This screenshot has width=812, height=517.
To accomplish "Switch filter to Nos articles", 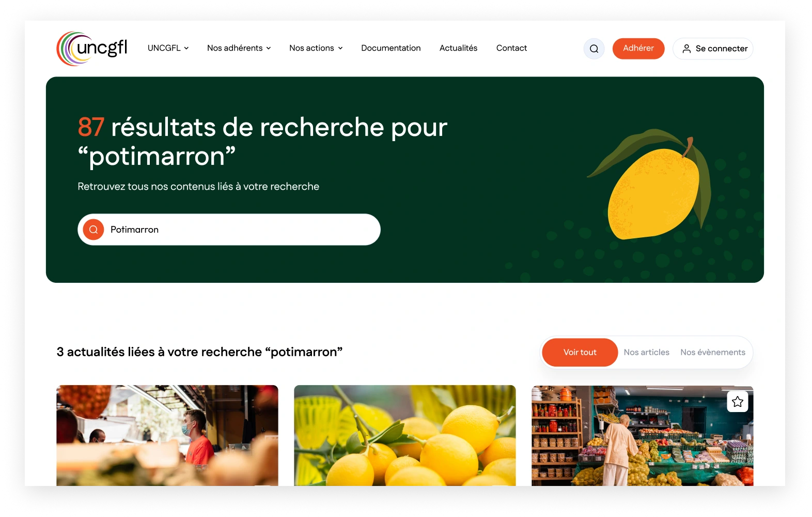I will [x=647, y=353].
